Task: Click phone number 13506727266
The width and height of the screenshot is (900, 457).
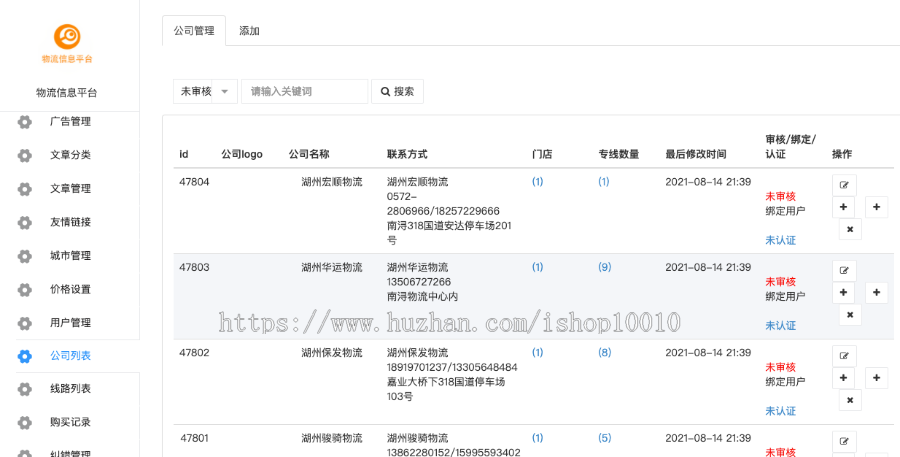Action: pyautogui.click(x=419, y=282)
